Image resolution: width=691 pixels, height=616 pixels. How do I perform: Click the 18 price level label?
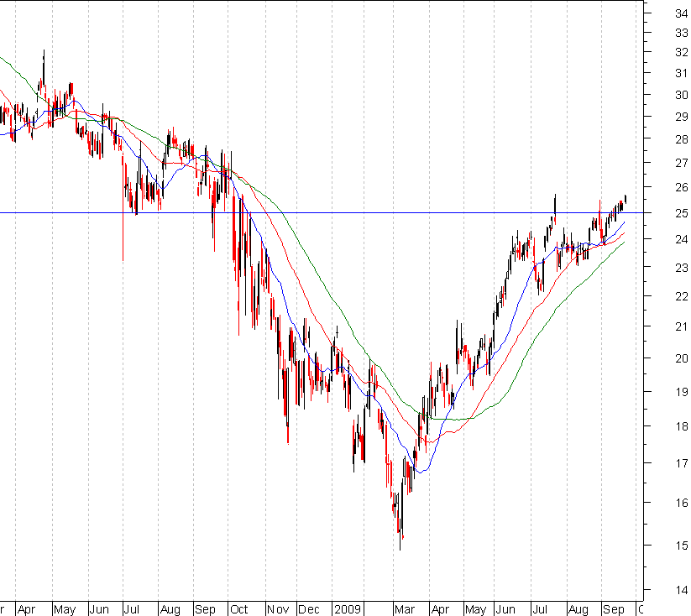coord(681,426)
